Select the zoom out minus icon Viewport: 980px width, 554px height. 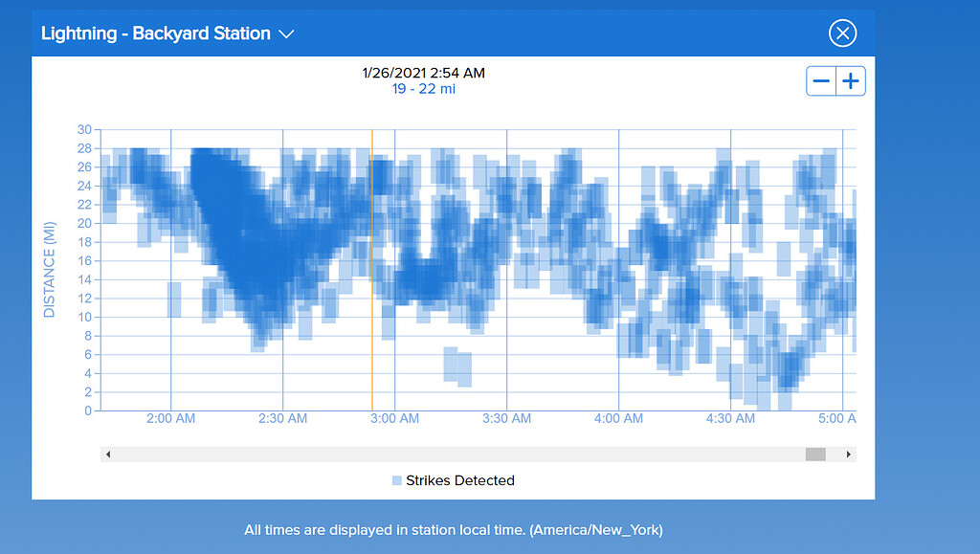click(821, 81)
